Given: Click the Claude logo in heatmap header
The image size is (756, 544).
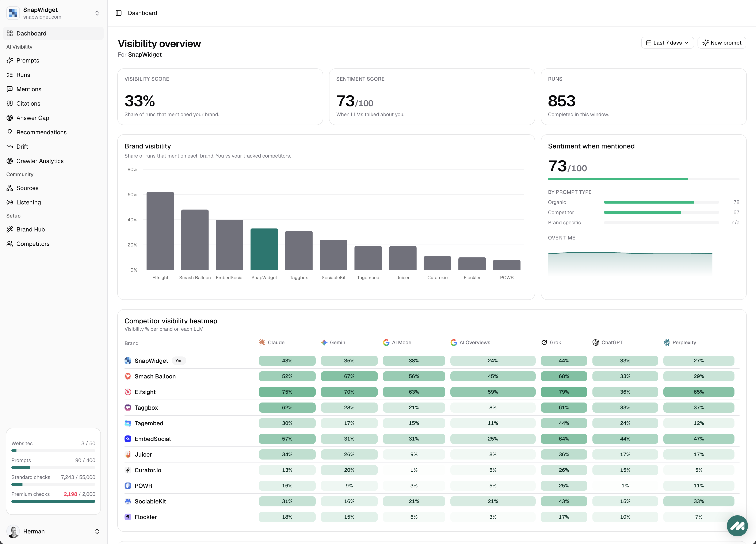Looking at the screenshot, I should 262,343.
